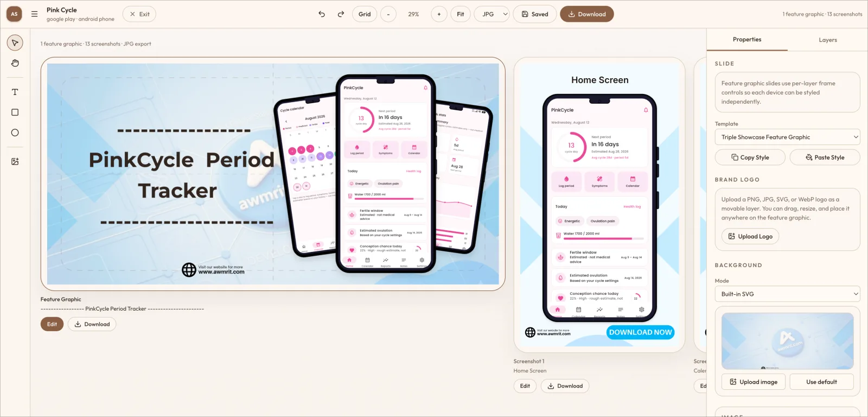Activate the hand pan tool
This screenshot has height=417, width=868.
[15, 63]
